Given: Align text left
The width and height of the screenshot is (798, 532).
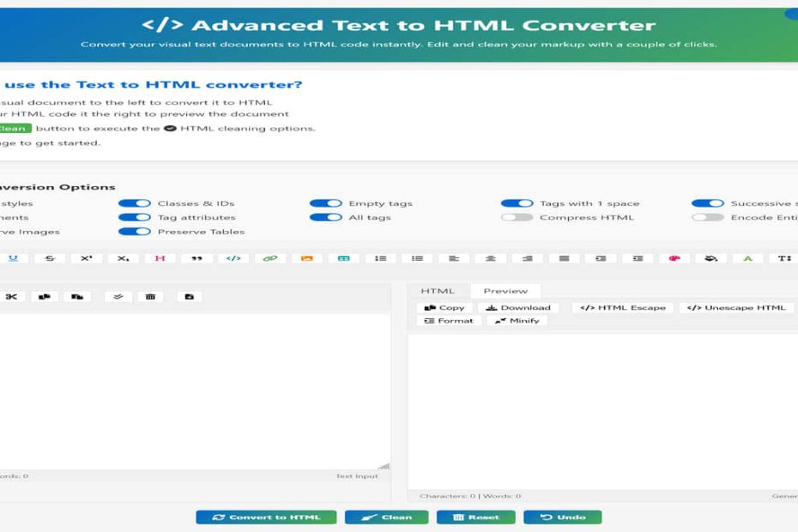Looking at the screenshot, I should click(454, 258).
